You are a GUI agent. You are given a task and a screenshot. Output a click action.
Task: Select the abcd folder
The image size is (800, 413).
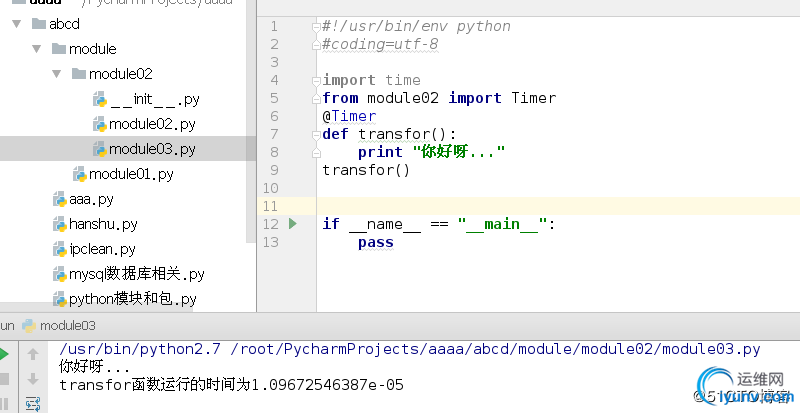(x=56, y=24)
